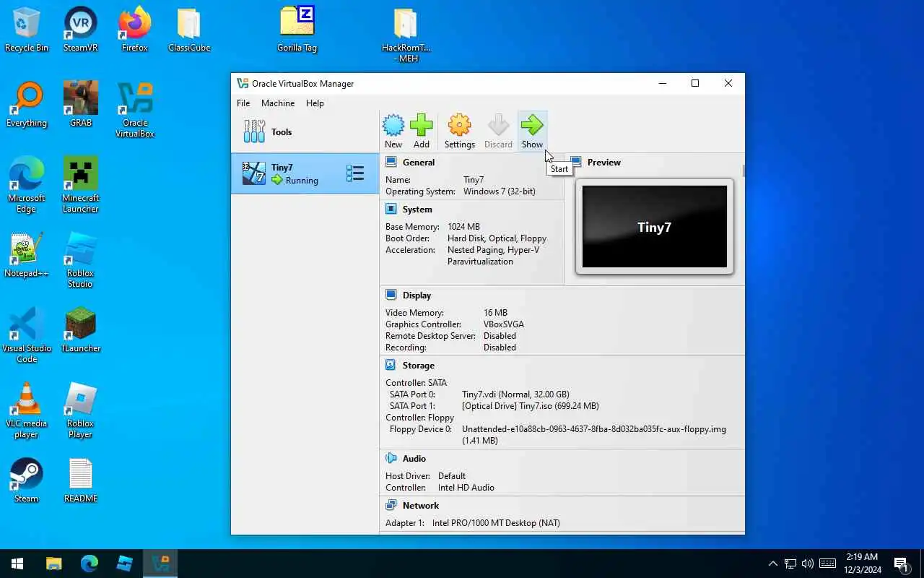Select the SteamVR desktop icon
924x578 pixels.
click(x=81, y=30)
